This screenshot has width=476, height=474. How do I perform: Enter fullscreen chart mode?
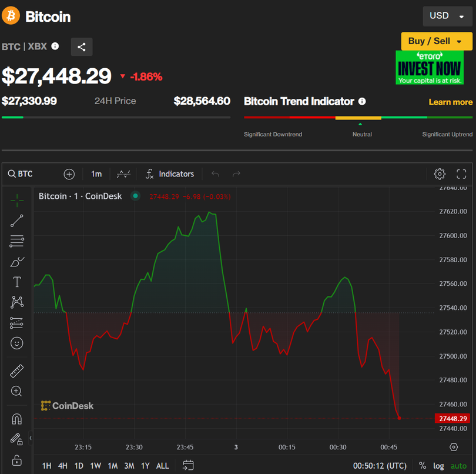(x=461, y=174)
